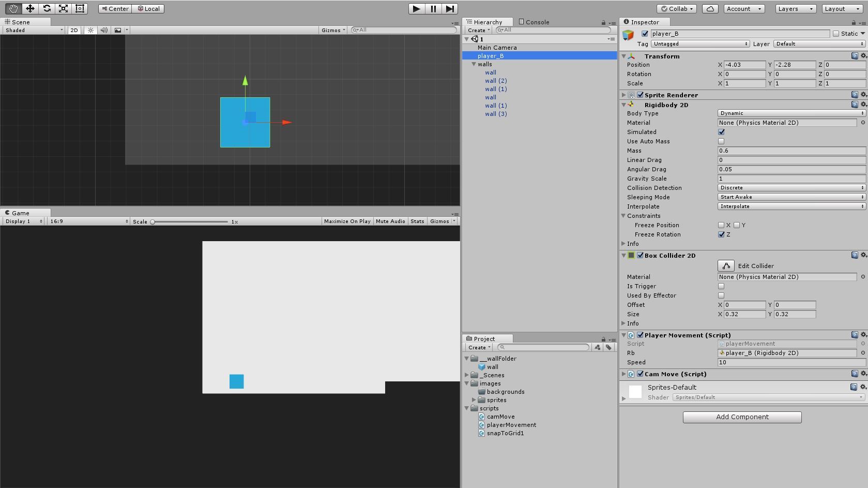Image resolution: width=868 pixels, height=488 pixels.
Task: Select the Game tab
Action: (x=26, y=213)
